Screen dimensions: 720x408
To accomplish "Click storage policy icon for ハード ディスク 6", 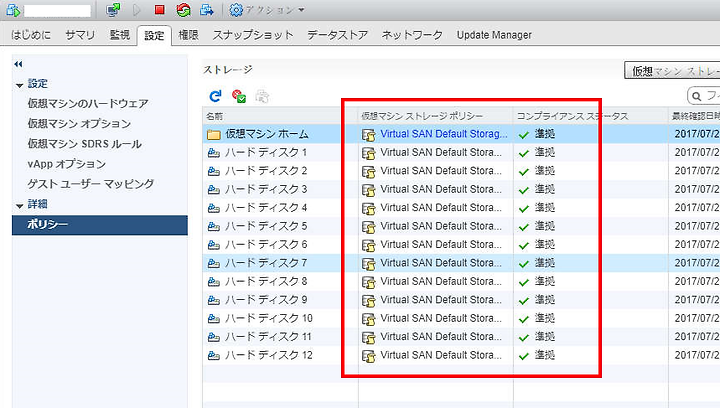I will (369, 246).
